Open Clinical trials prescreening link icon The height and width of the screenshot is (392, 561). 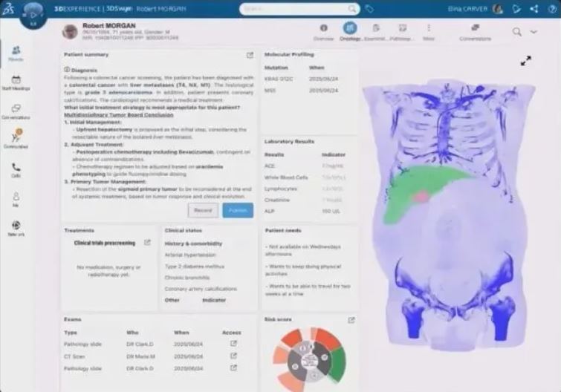click(147, 243)
